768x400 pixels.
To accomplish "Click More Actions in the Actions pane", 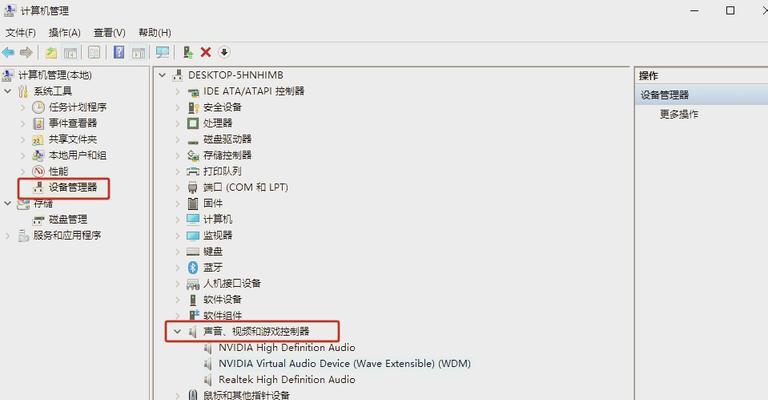I will click(x=679, y=114).
